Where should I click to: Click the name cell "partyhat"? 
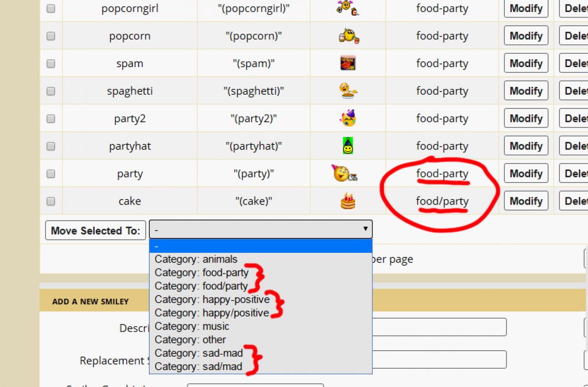pos(130,146)
